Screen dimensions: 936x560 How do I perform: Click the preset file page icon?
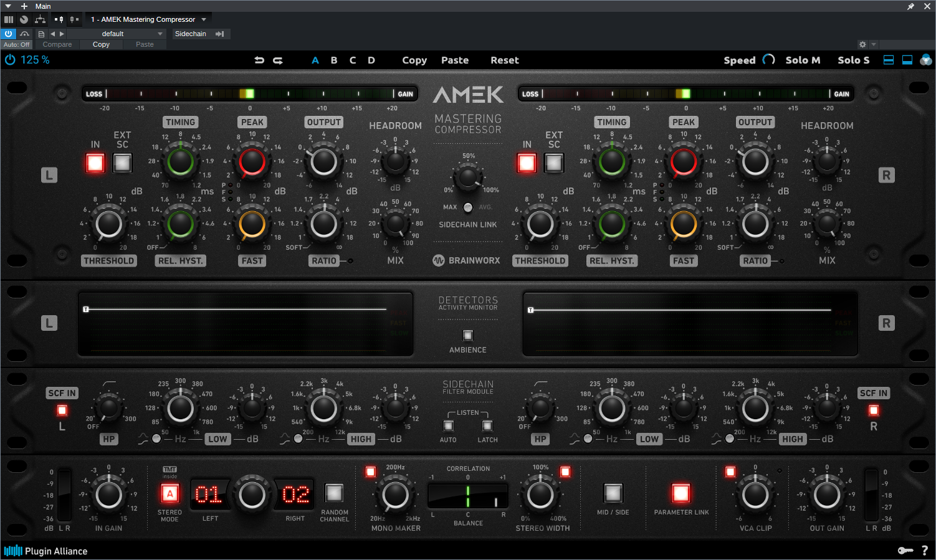point(41,34)
